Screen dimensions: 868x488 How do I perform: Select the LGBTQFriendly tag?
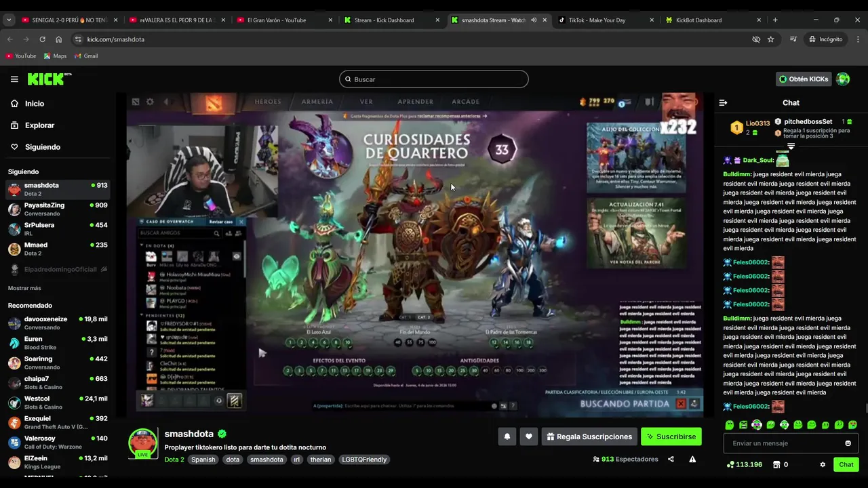[x=364, y=460]
